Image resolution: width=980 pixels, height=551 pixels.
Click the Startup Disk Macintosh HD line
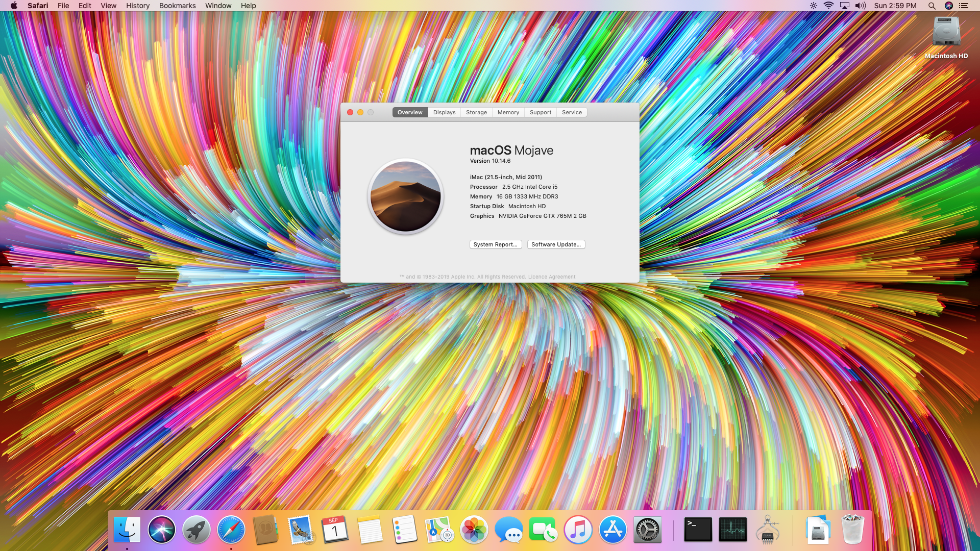pos(508,206)
